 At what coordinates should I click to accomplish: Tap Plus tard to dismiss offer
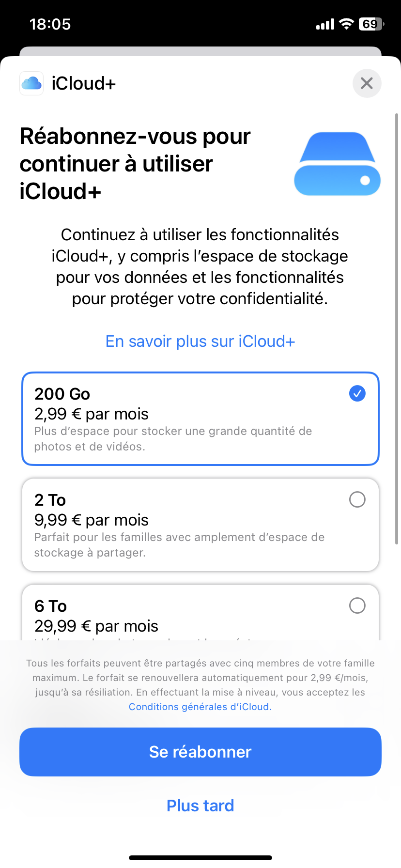point(200,806)
